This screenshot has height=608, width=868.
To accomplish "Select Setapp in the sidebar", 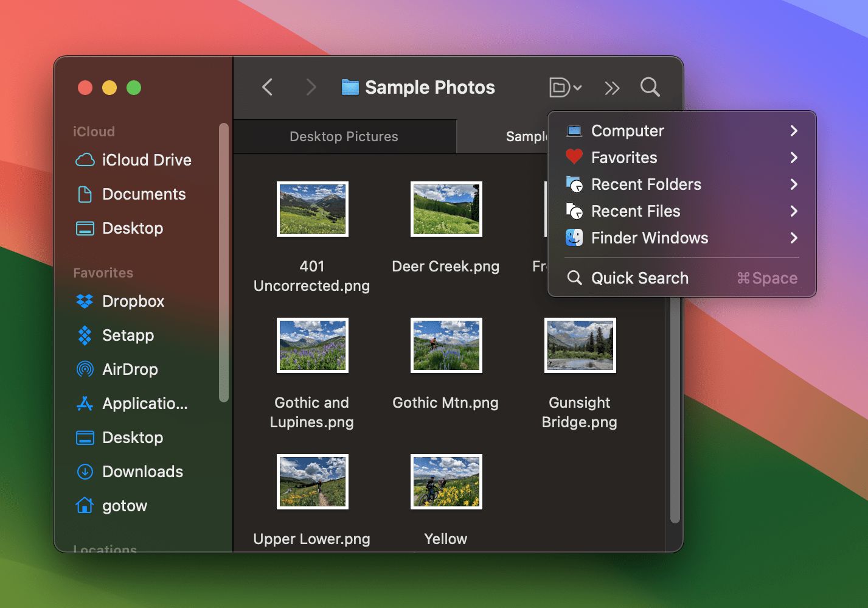I will 128,335.
